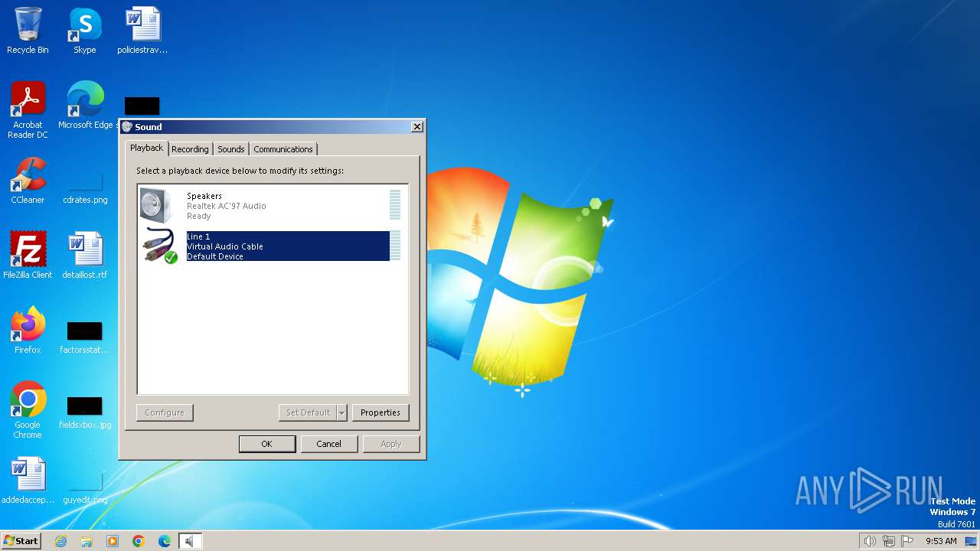Open Windows Media Player from taskbar

(x=113, y=541)
